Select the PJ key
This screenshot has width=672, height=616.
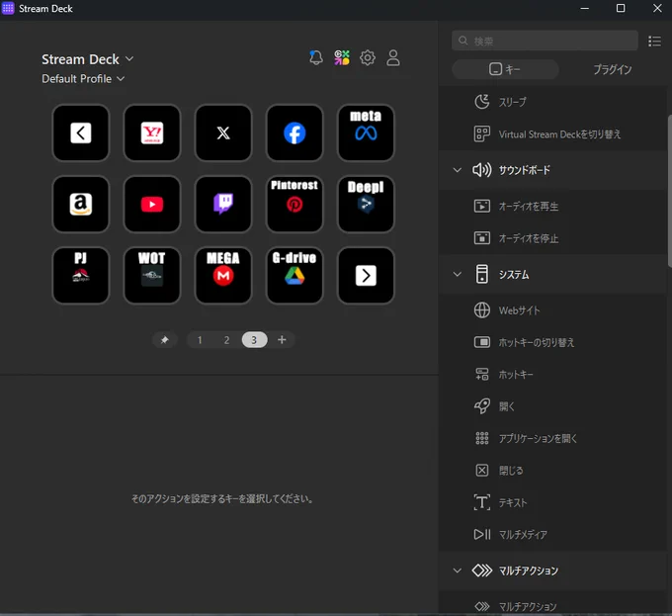81,275
